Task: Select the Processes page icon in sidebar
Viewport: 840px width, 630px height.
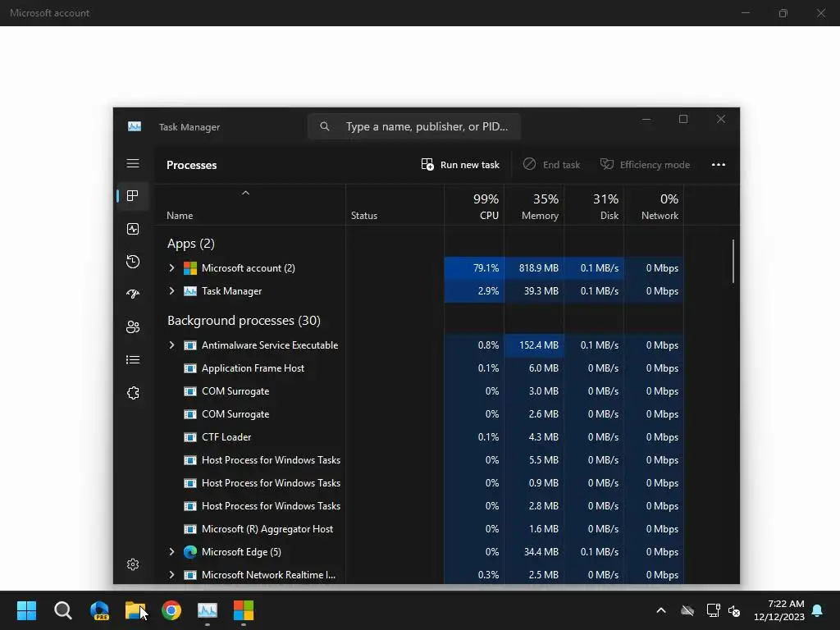Action: [x=133, y=196]
